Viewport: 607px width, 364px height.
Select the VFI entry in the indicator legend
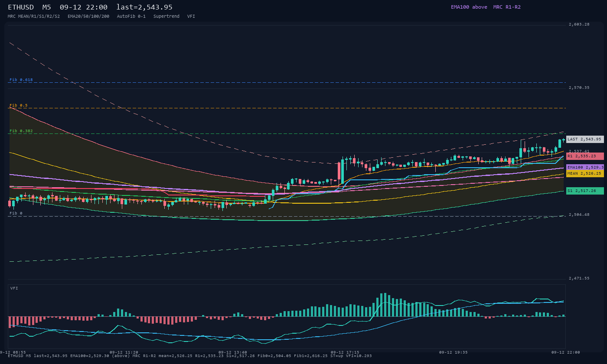(191, 16)
